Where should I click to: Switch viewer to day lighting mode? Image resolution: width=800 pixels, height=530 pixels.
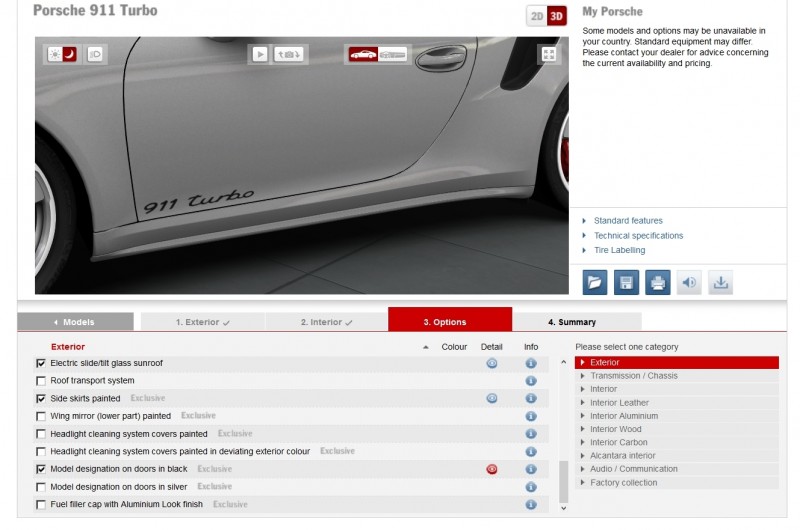coord(55,54)
